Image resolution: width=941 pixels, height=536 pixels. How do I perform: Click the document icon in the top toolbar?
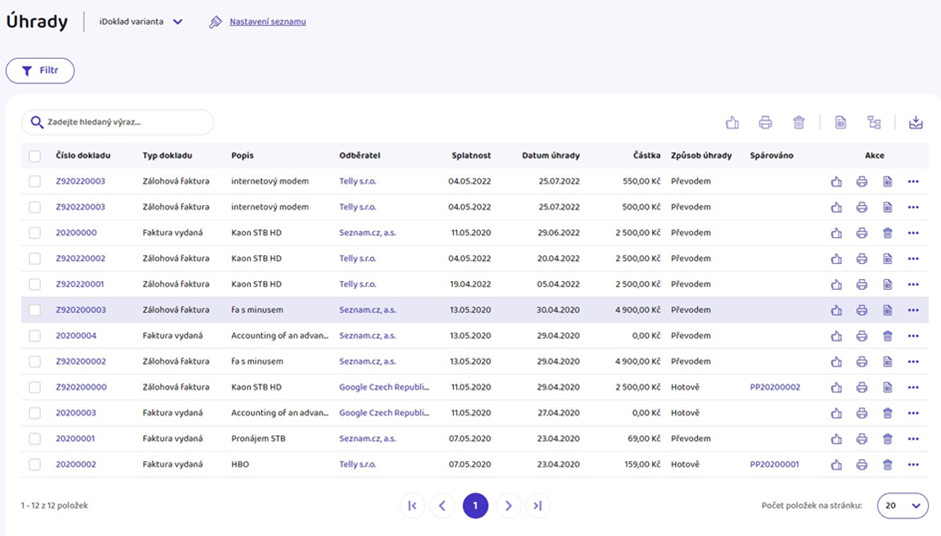[841, 122]
